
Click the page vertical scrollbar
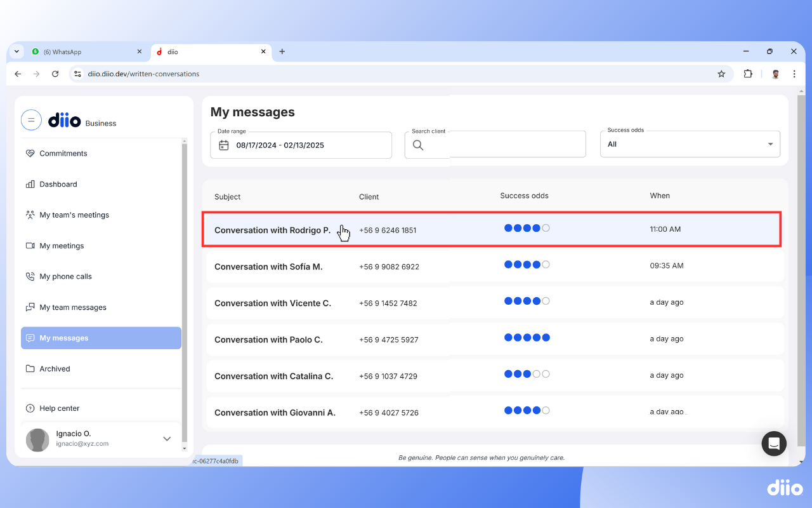pos(801,270)
